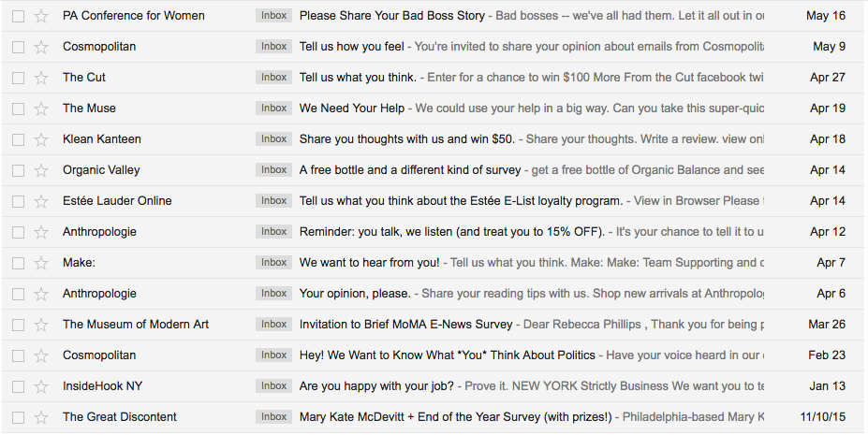Tick the checkbox for Anthropologie Apr 12 email
Viewport: 868px width, 435px height.
18,232
